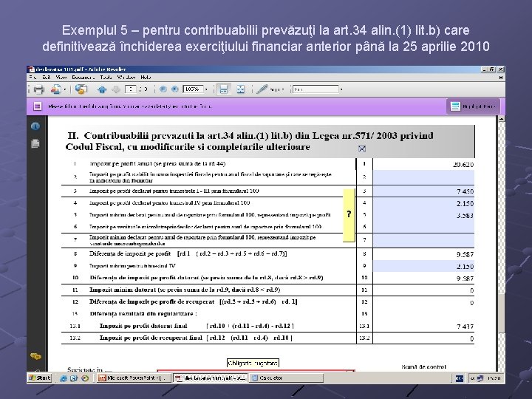This screenshot has height=399, width=532.
Task: Open the Document menu
Action: coord(83,78)
